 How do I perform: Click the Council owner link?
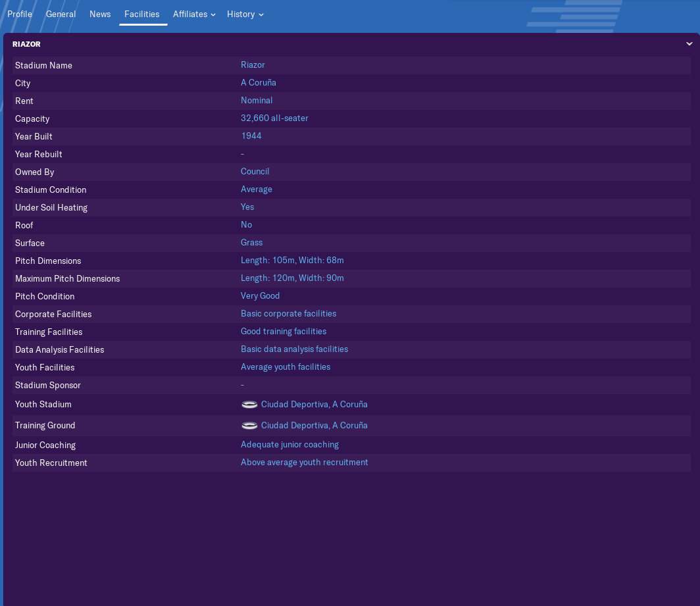pyautogui.click(x=255, y=172)
